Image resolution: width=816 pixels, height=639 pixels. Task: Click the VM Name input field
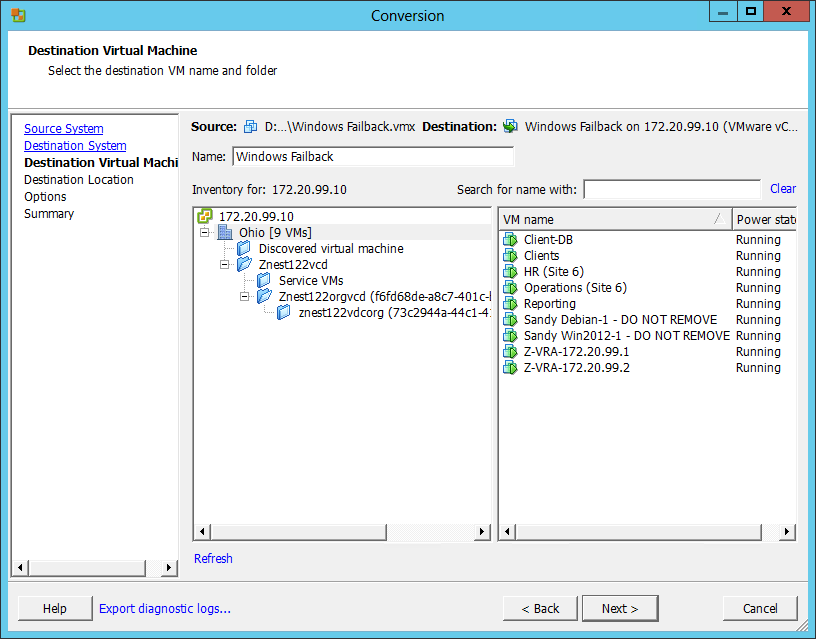373,157
